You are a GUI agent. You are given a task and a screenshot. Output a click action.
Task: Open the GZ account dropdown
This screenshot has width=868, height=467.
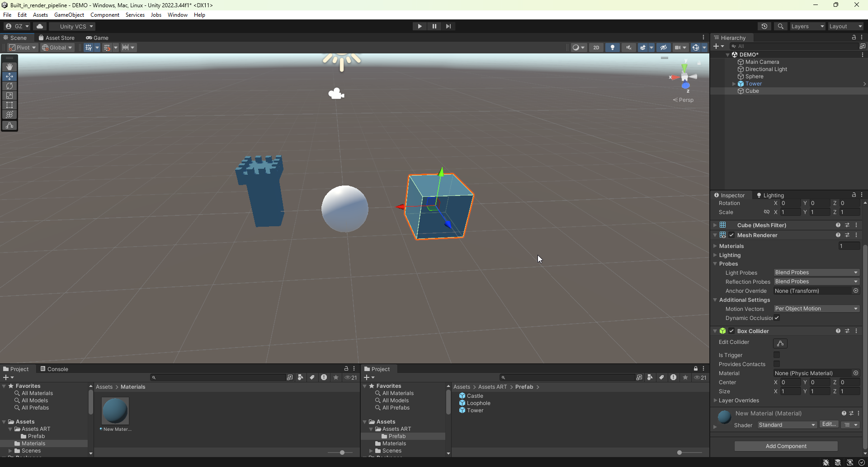pos(17,26)
